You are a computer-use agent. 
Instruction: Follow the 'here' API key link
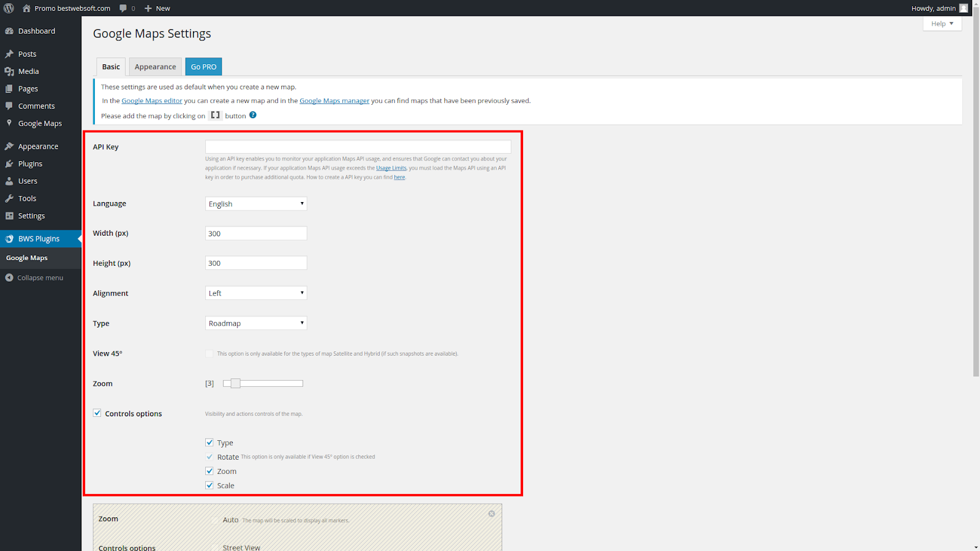pyautogui.click(x=399, y=177)
